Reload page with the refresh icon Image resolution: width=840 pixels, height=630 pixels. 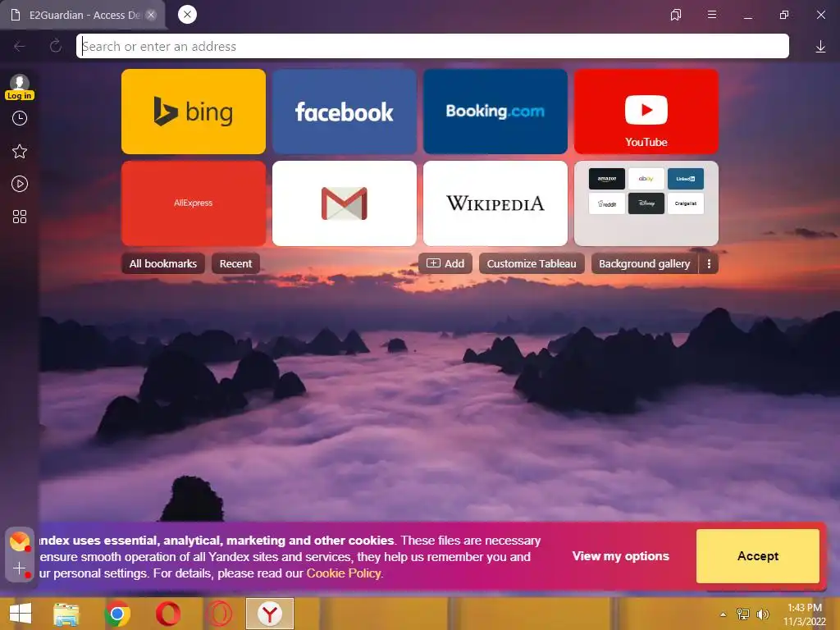coord(55,46)
